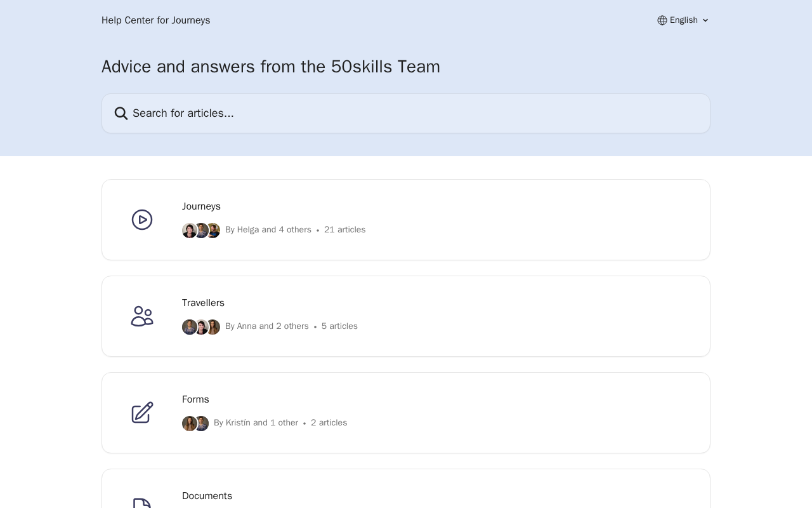Open the Travellers collection title
Viewport: 812px width, 508px height.
203,303
